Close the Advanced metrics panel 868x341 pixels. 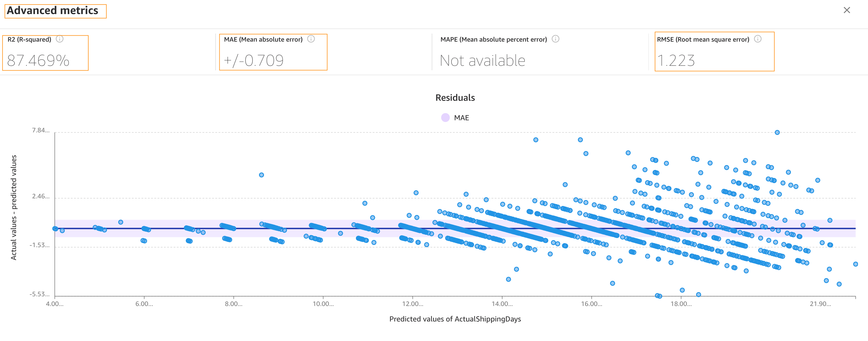847,10
